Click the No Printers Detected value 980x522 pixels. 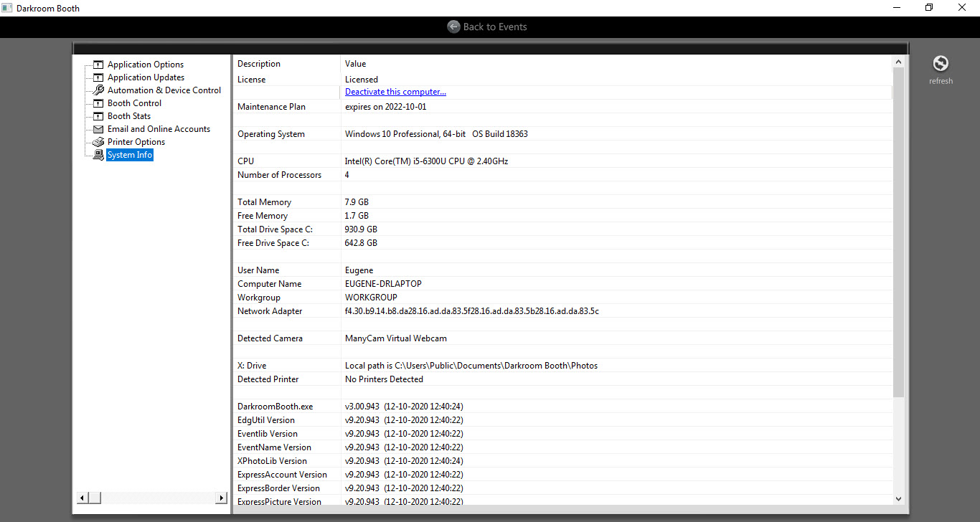[x=384, y=379]
